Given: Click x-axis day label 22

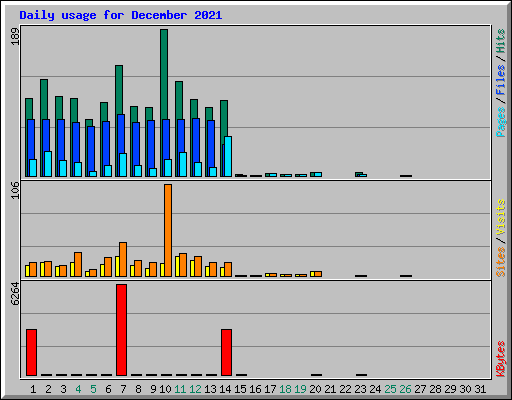Looking at the screenshot, I should (x=345, y=389).
